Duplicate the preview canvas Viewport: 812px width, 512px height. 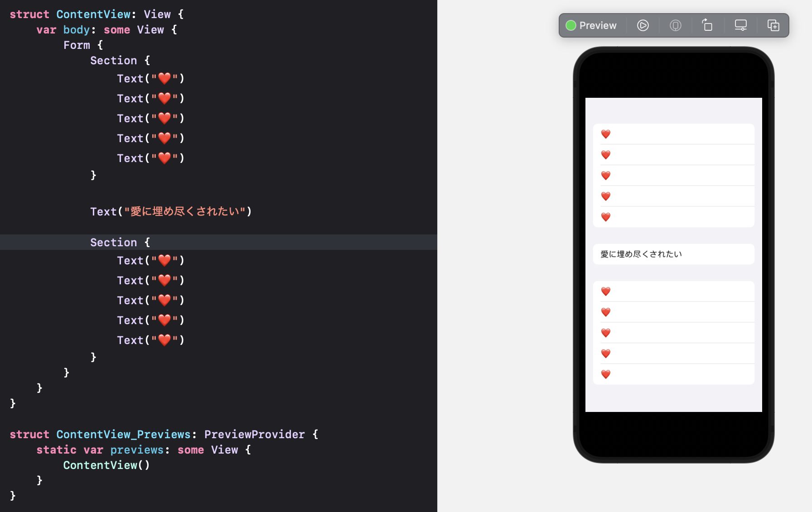[773, 25]
